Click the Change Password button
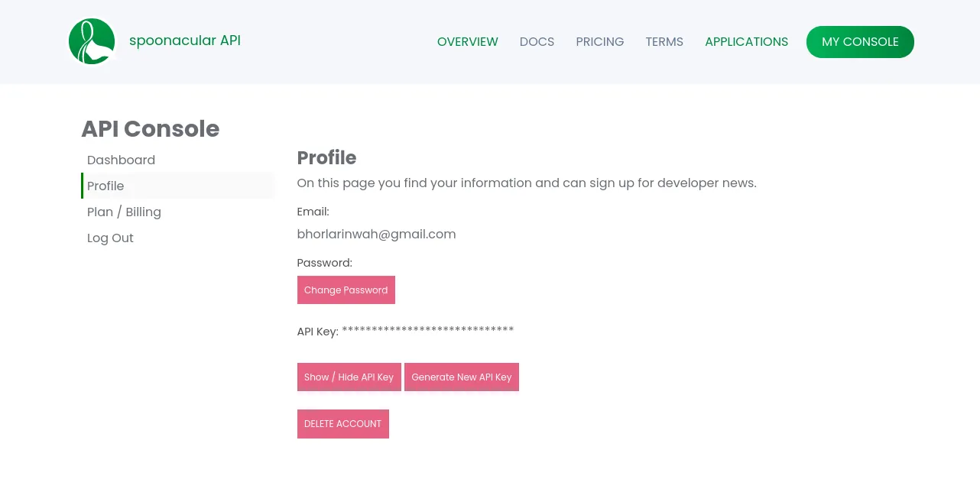This screenshot has height=479, width=980. [x=346, y=290]
